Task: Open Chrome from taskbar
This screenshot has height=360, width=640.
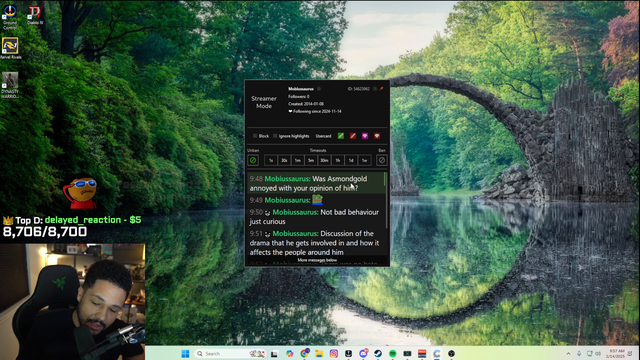Action: pyautogui.click(x=304, y=353)
